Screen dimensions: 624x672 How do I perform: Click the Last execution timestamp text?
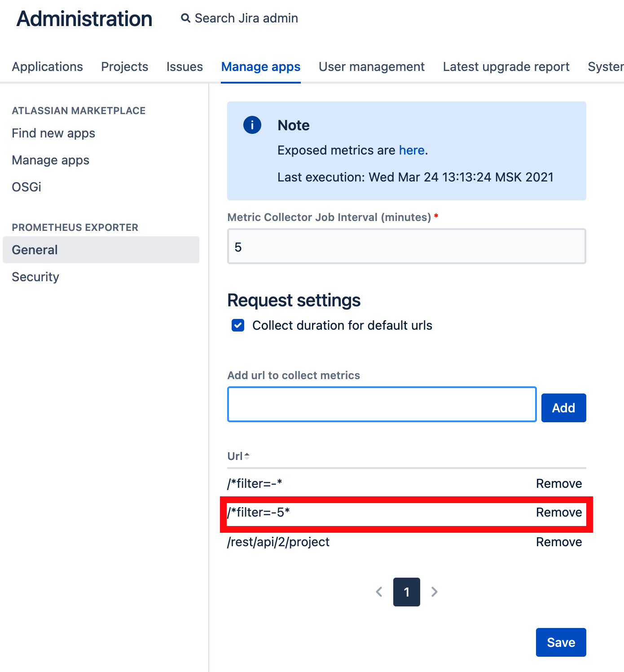point(415,177)
